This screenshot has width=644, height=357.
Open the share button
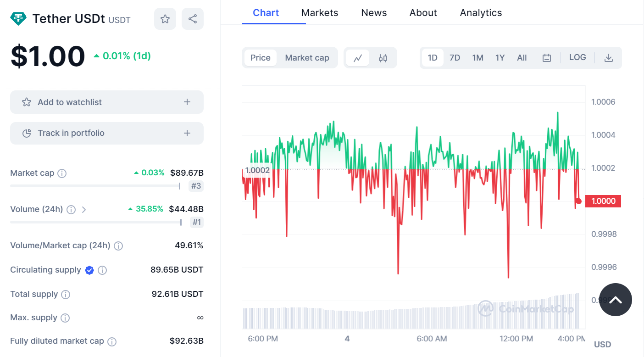pos(193,19)
